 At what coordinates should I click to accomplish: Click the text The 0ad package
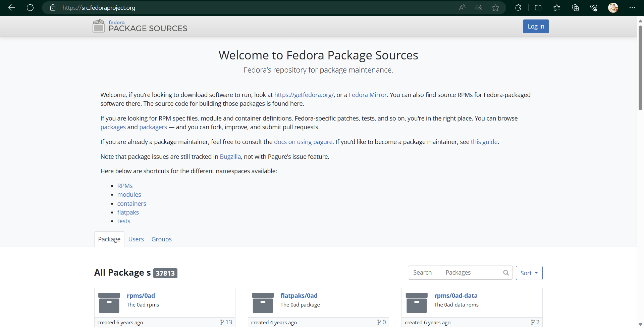pyautogui.click(x=300, y=305)
